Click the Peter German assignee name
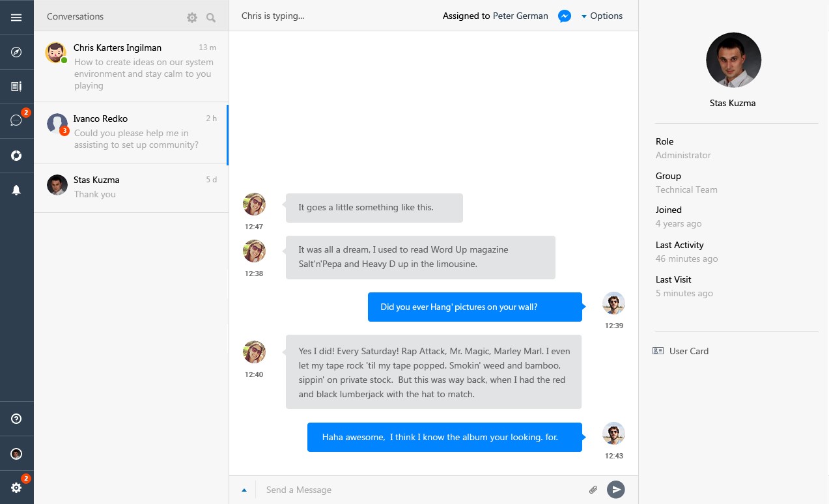 coord(520,16)
